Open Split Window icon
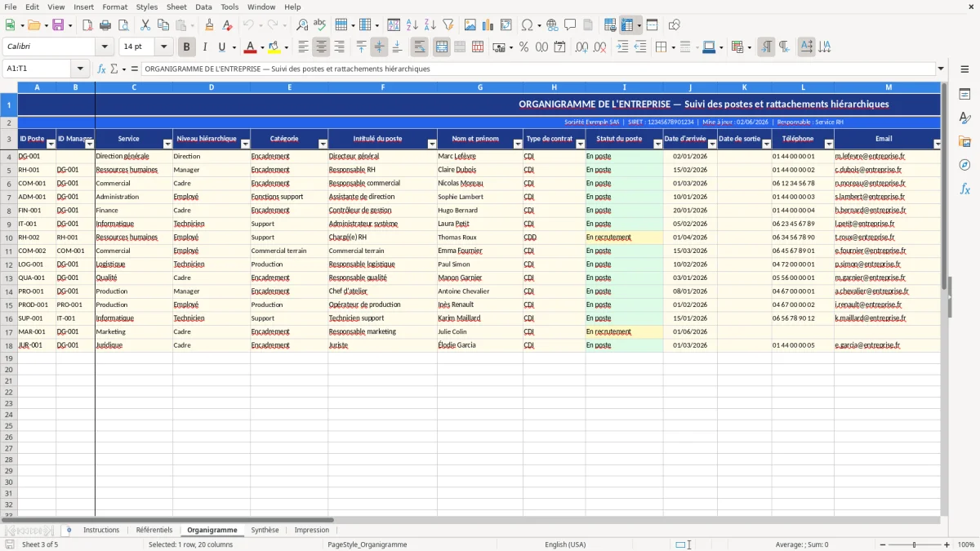Image resolution: width=980 pixels, height=551 pixels. (653, 25)
